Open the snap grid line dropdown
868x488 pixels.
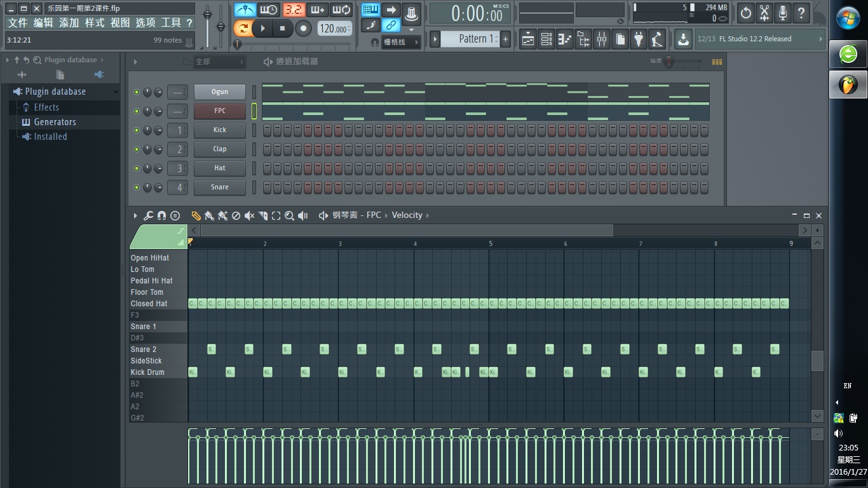[400, 42]
